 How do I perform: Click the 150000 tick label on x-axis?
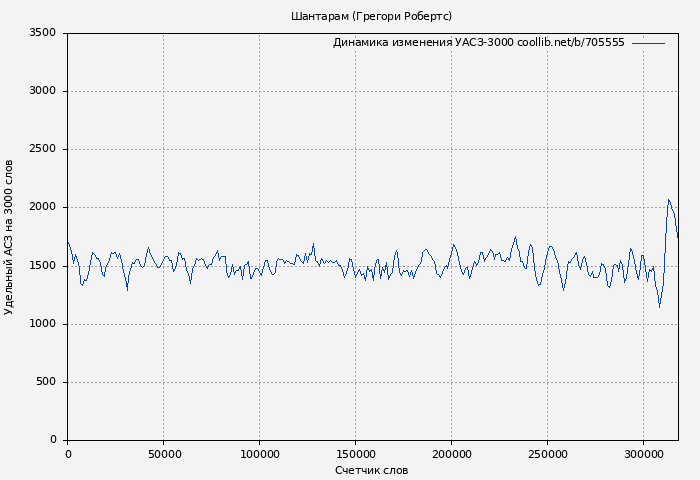(x=355, y=454)
